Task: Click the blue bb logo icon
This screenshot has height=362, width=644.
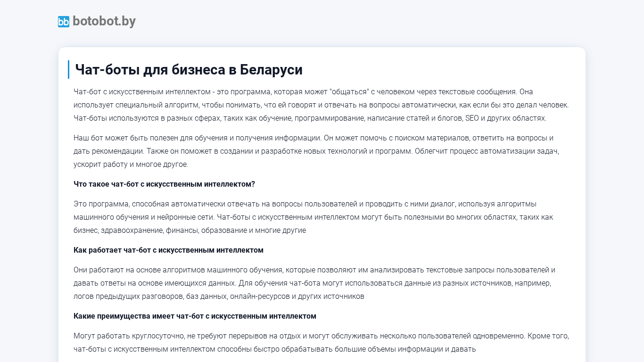Action: pos(64,22)
